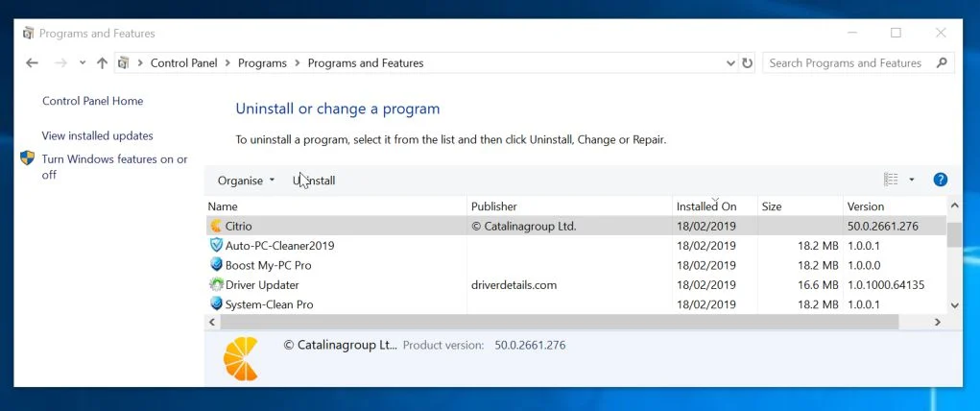This screenshot has height=411, width=980.
Task: Sort by Publisher column header
Action: (x=569, y=205)
